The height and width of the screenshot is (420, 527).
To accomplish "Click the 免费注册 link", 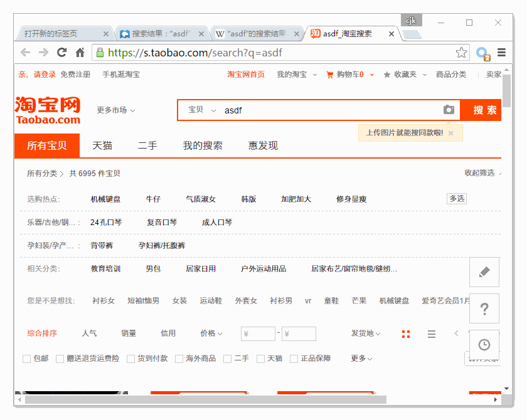I will click(75, 75).
